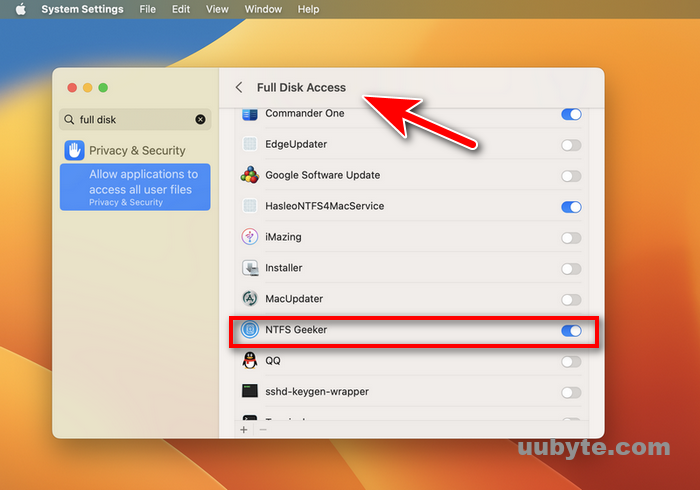This screenshot has width=700, height=490.
Task: Select Privacy & Security hand icon
Action: coord(74,150)
